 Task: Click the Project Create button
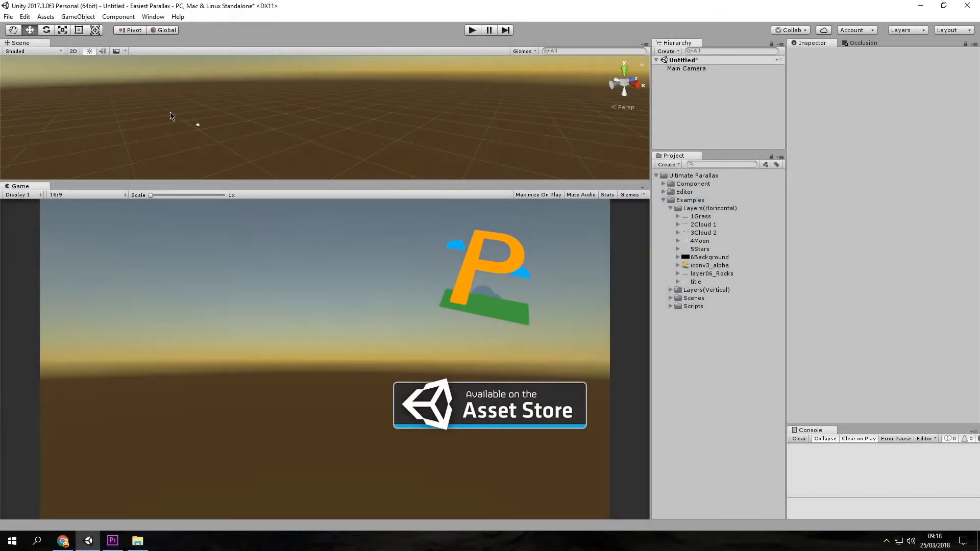click(669, 164)
